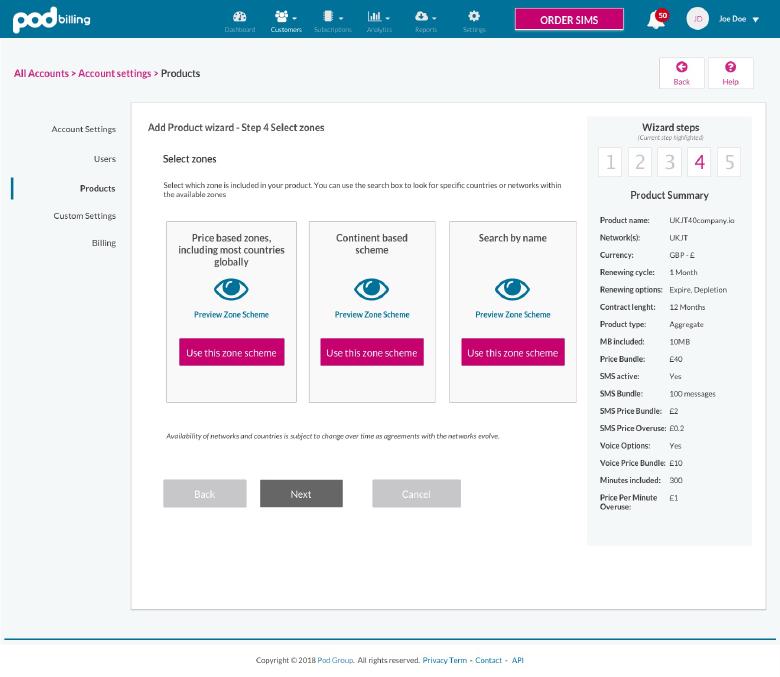Click the Products breadcrumb text
This screenshot has height=677, width=780.
click(181, 74)
